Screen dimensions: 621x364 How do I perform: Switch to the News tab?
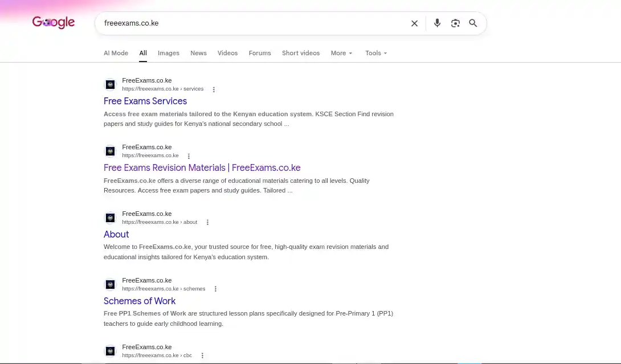198,53
